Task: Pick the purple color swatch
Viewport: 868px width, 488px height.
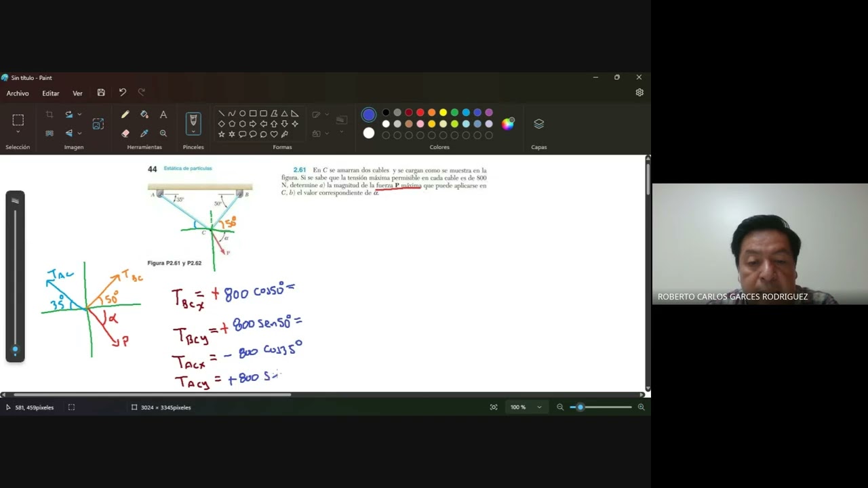Action: (x=489, y=113)
